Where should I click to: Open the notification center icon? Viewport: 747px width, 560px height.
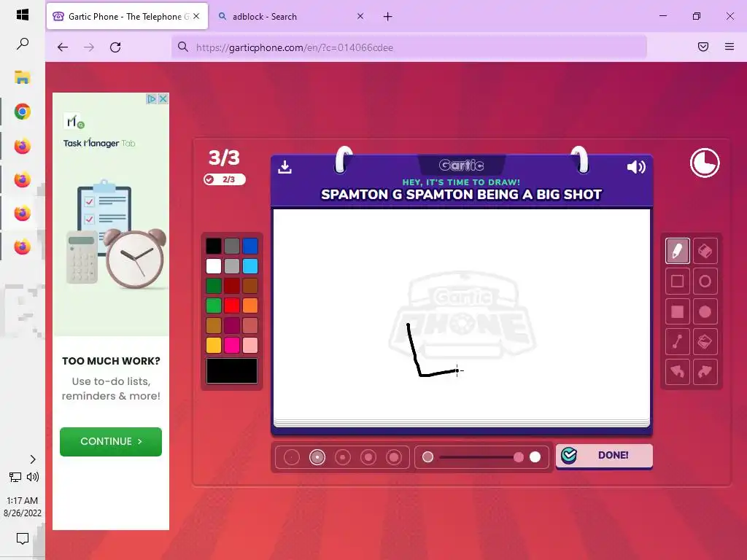click(x=23, y=539)
